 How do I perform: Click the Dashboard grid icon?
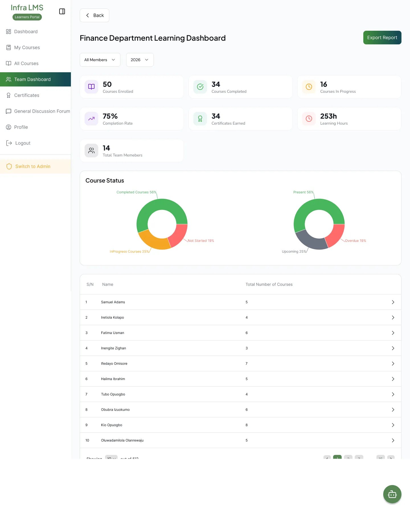9,32
